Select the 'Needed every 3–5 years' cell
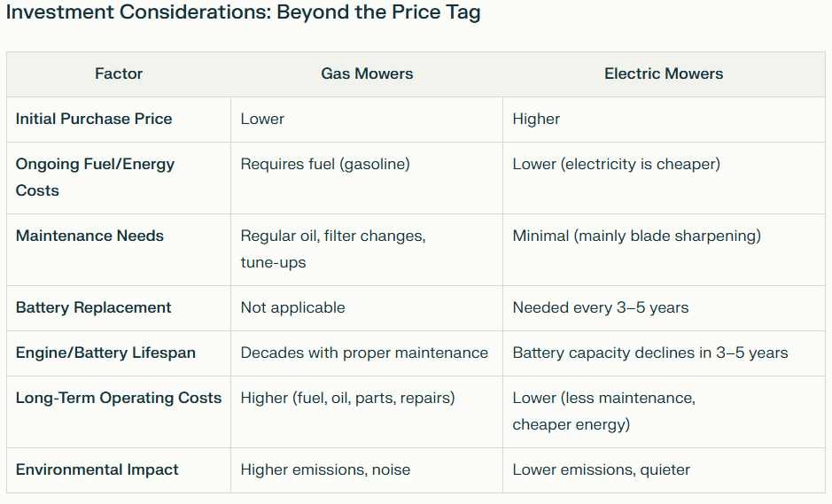The image size is (832, 504). pyautogui.click(x=600, y=307)
